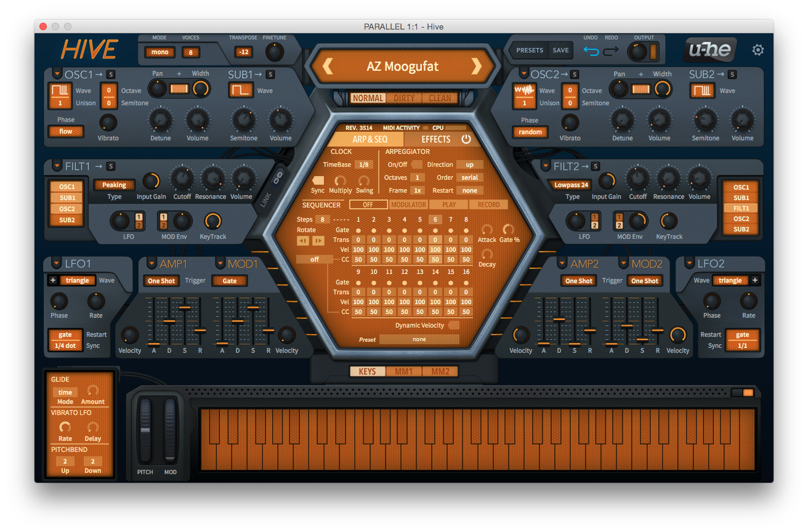Solo OSC1 with its S button

click(110, 75)
